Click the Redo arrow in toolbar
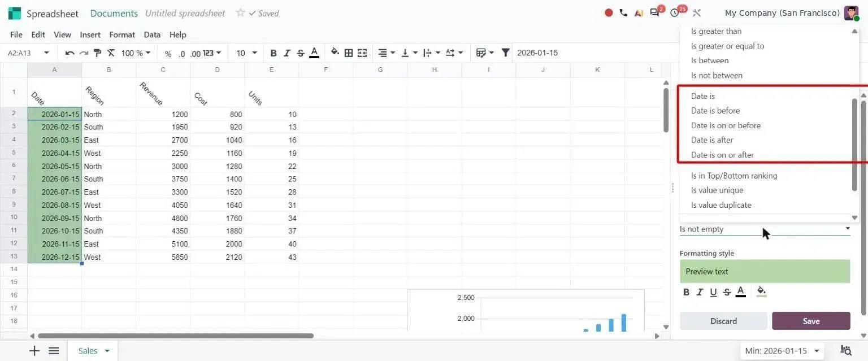This screenshot has height=361, width=868. 84,53
